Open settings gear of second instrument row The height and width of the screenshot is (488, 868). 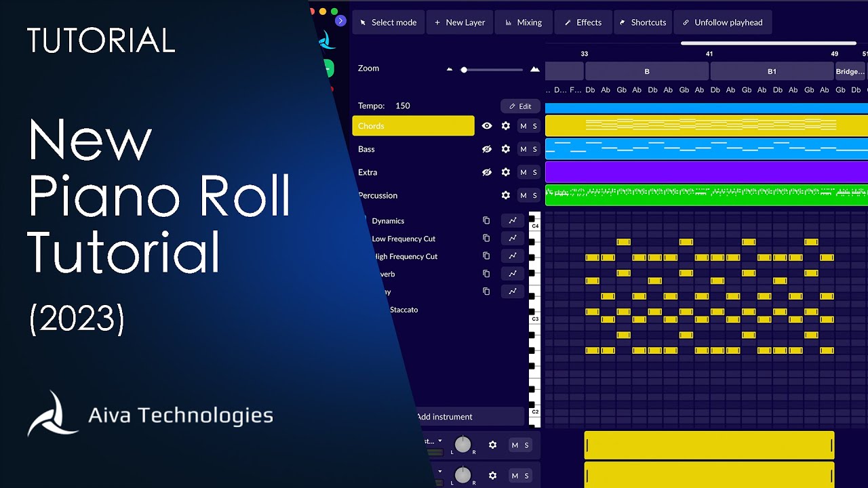[493, 476]
